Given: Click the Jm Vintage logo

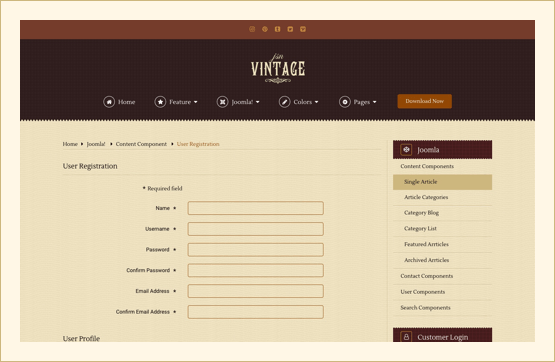Looking at the screenshot, I should point(278,68).
